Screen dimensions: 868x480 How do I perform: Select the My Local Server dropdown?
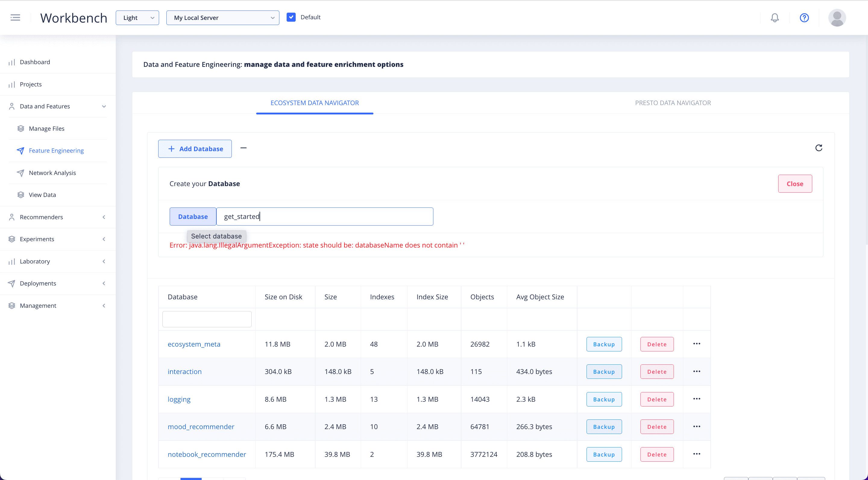pyautogui.click(x=221, y=17)
